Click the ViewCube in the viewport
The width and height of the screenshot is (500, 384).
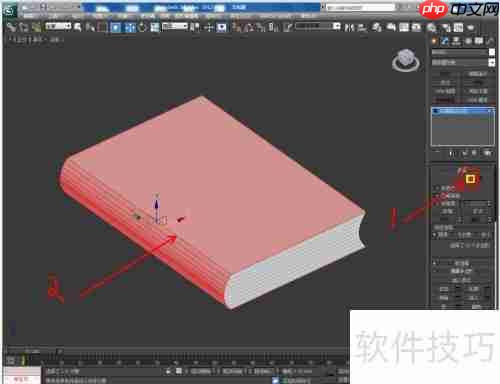click(406, 60)
